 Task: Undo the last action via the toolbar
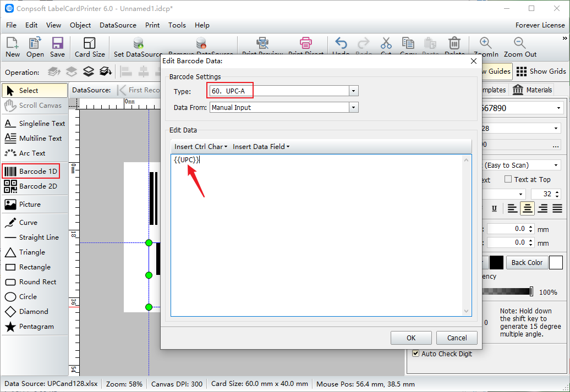(341, 43)
